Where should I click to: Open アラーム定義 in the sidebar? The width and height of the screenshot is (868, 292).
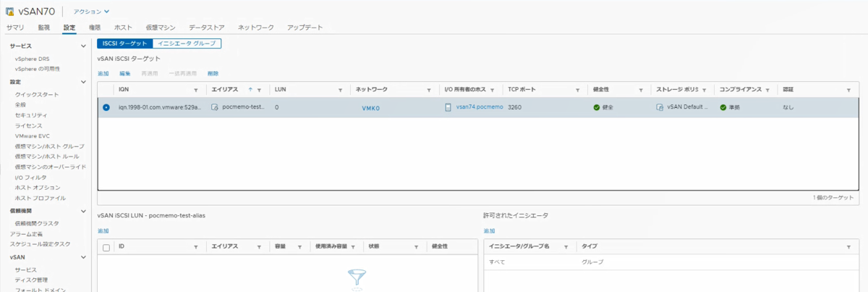(x=26, y=234)
